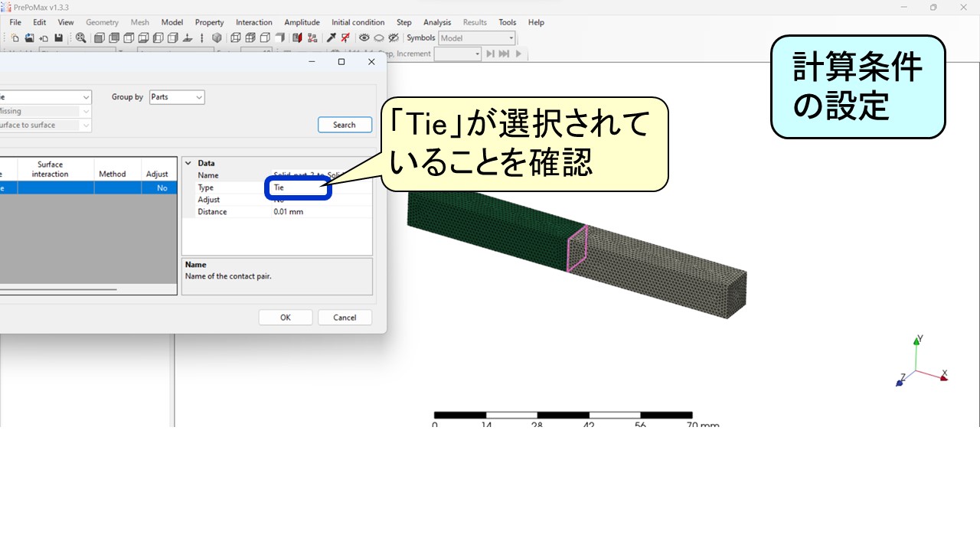Open the Model menu
The height and width of the screenshot is (551, 980).
tap(172, 22)
